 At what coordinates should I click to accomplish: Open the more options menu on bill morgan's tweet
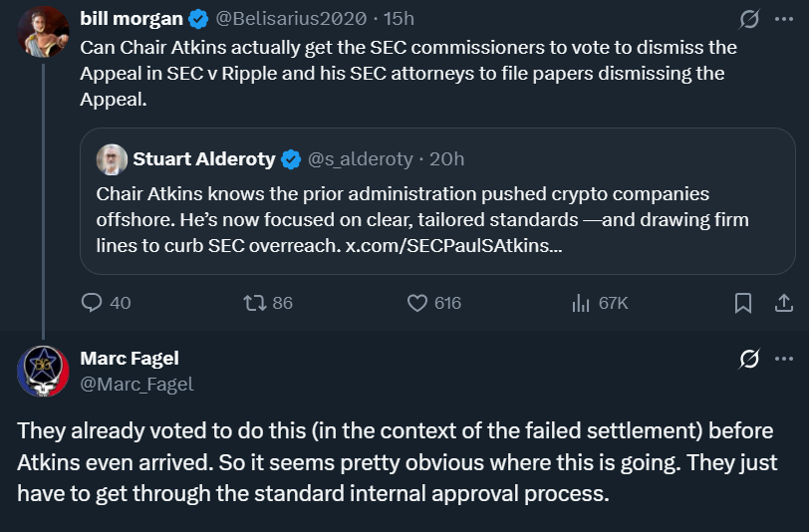tap(785, 19)
